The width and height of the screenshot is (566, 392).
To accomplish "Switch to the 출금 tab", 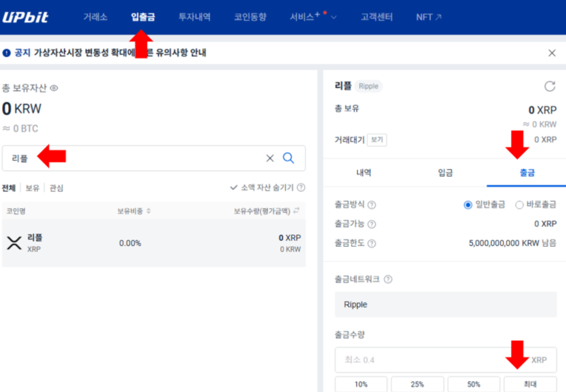I will coord(527,173).
